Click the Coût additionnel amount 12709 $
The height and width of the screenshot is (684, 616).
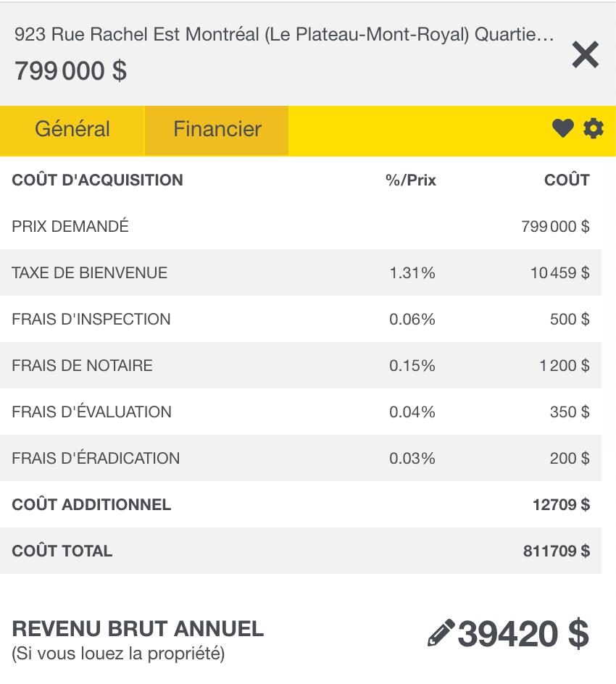click(561, 505)
